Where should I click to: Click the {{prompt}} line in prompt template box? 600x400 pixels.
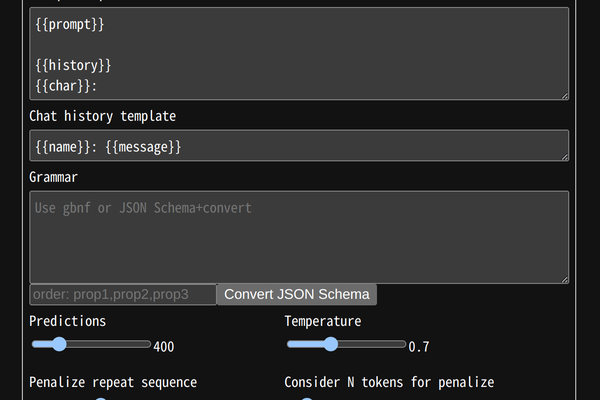[70, 26]
